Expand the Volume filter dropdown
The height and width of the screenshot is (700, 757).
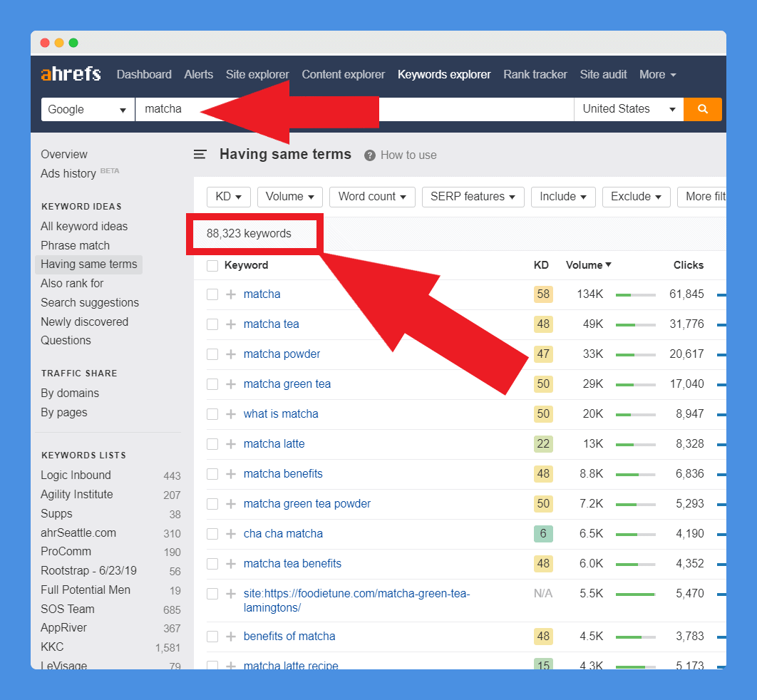(x=289, y=197)
